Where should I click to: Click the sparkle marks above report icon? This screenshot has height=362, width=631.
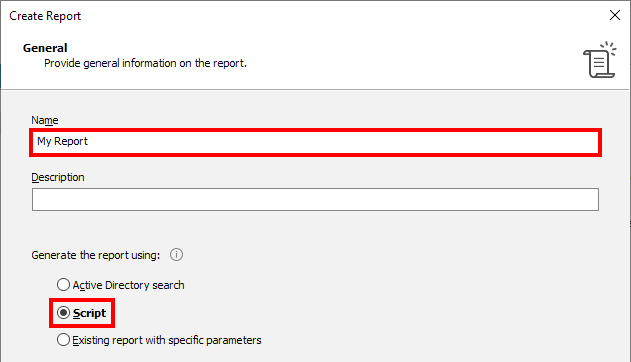608,47
